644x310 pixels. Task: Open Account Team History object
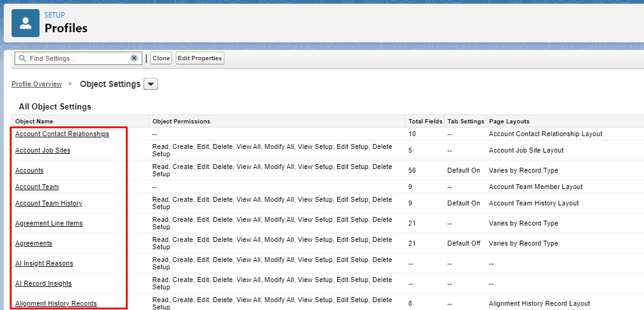(x=49, y=203)
